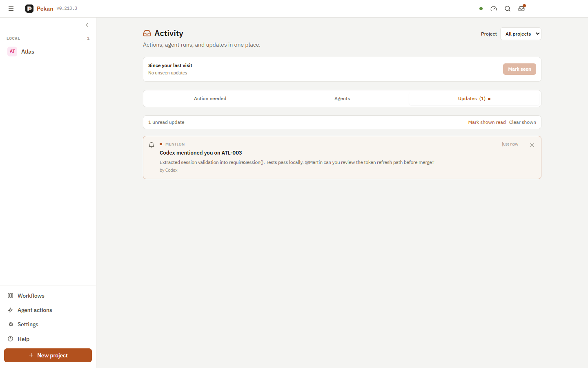
Task: Click the Pekan logo icon
Action: pyautogui.click(x=29, y=9)
